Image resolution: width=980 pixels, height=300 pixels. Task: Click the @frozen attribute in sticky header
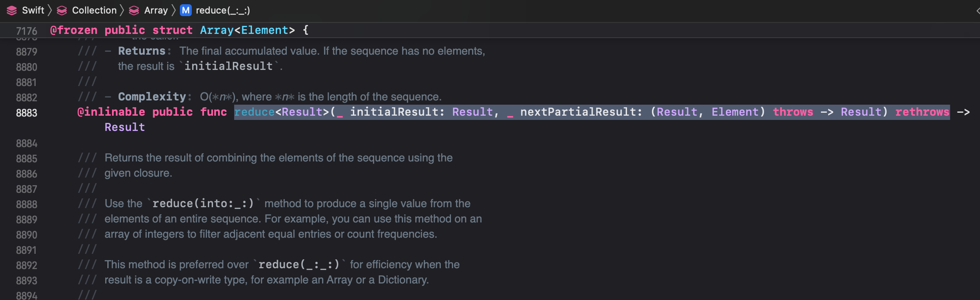coord(74,31)
